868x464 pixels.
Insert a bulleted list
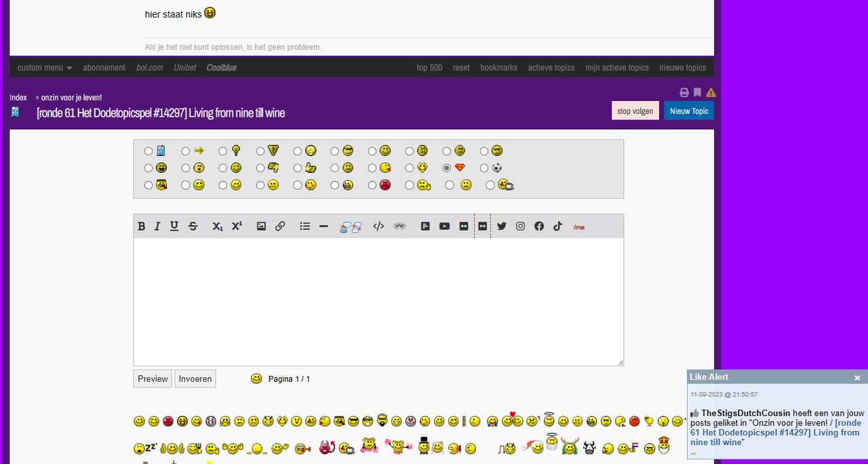tap(305, 227)
